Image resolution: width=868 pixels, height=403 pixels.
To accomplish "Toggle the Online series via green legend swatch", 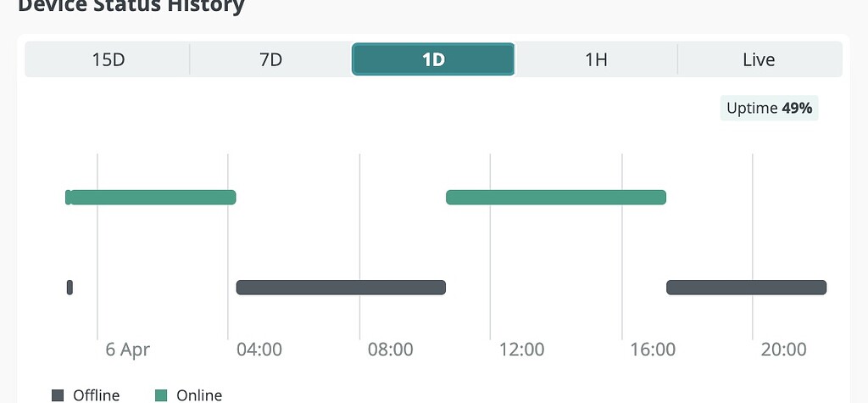I will click(161, 395).
